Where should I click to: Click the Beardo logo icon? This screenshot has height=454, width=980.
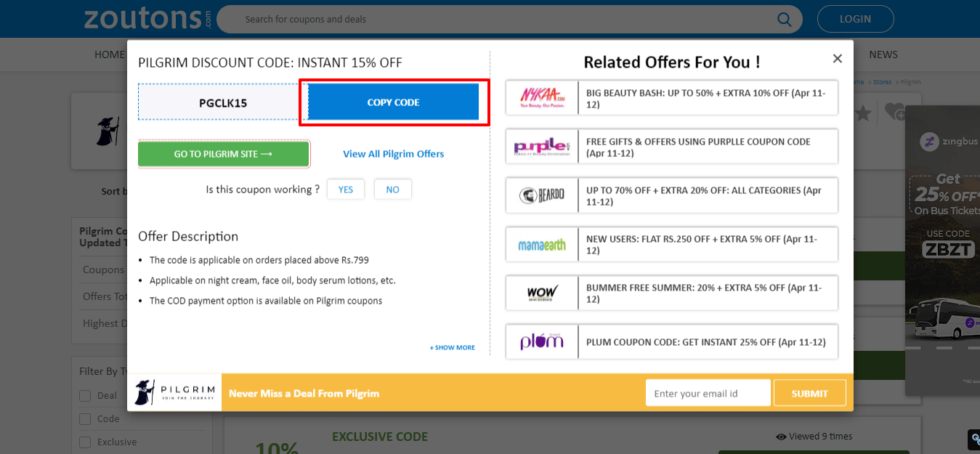(541, 195)
